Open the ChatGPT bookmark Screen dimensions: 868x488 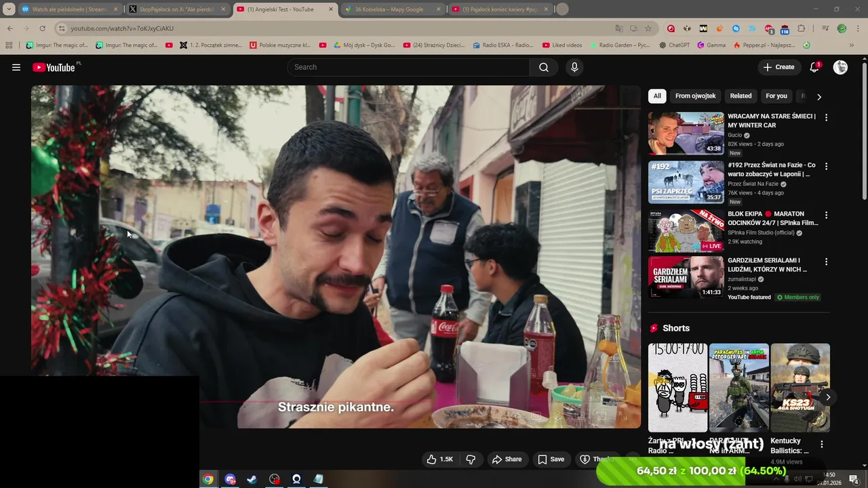[674, 45]
